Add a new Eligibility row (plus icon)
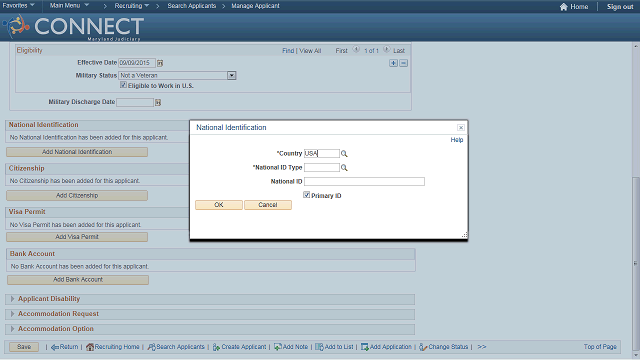Viewport: 640px width, 360px height. pos(393,63)
